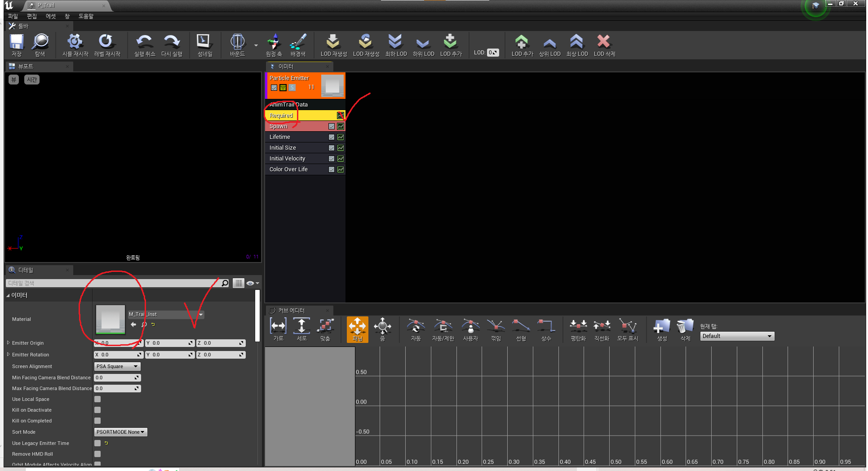
Task: Click LOD 추가 with green plus before the LOD field
Action: coord(451,45)
